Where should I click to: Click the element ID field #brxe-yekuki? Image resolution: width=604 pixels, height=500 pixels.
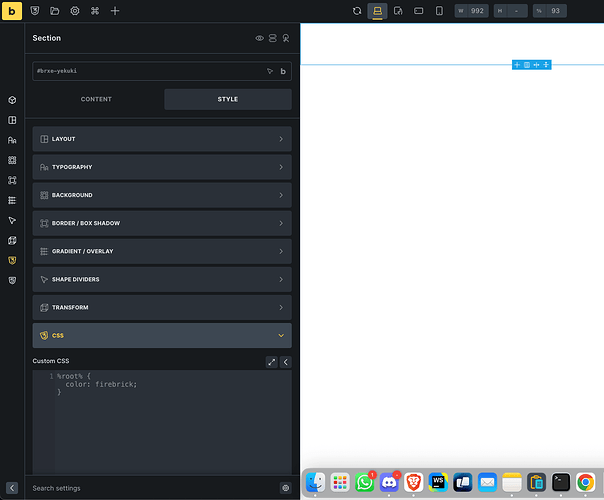click(162, 71)
